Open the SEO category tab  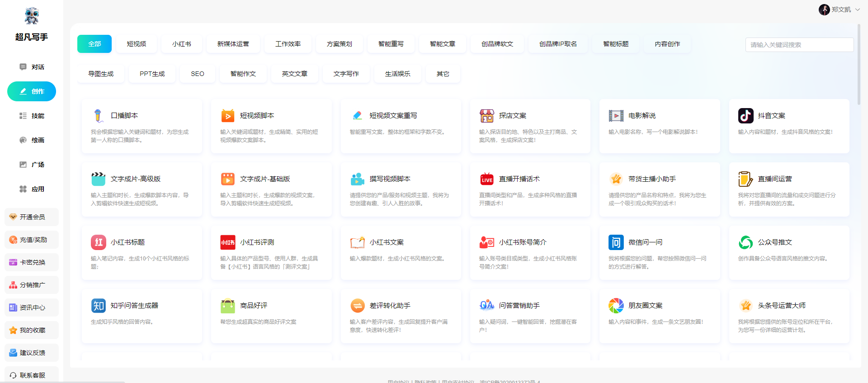pyautogui.click(x=198, y=74)
